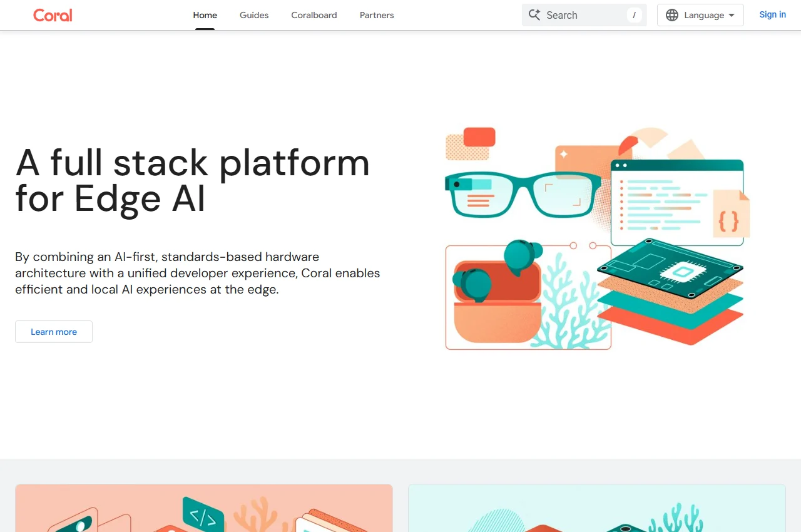Go to the Home tab
This screenshot has height=532, width=801.
pyautogui.click(x=205, y=15)
